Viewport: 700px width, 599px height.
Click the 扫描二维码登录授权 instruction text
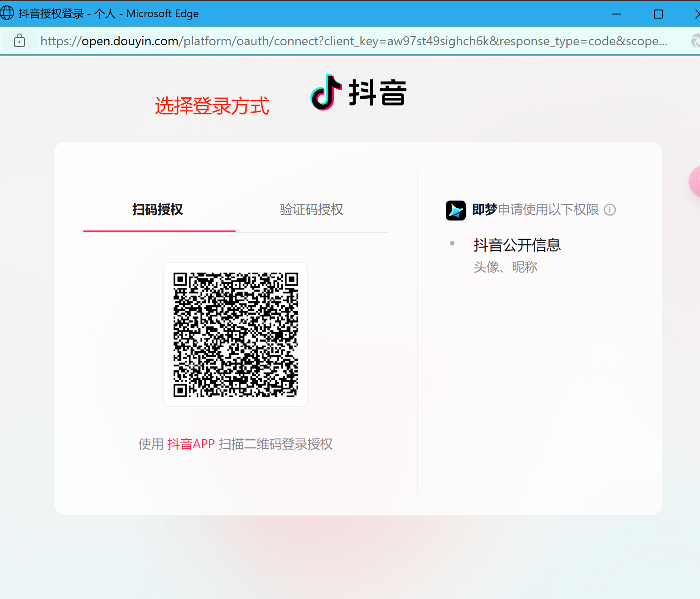(x=275, y=444)
